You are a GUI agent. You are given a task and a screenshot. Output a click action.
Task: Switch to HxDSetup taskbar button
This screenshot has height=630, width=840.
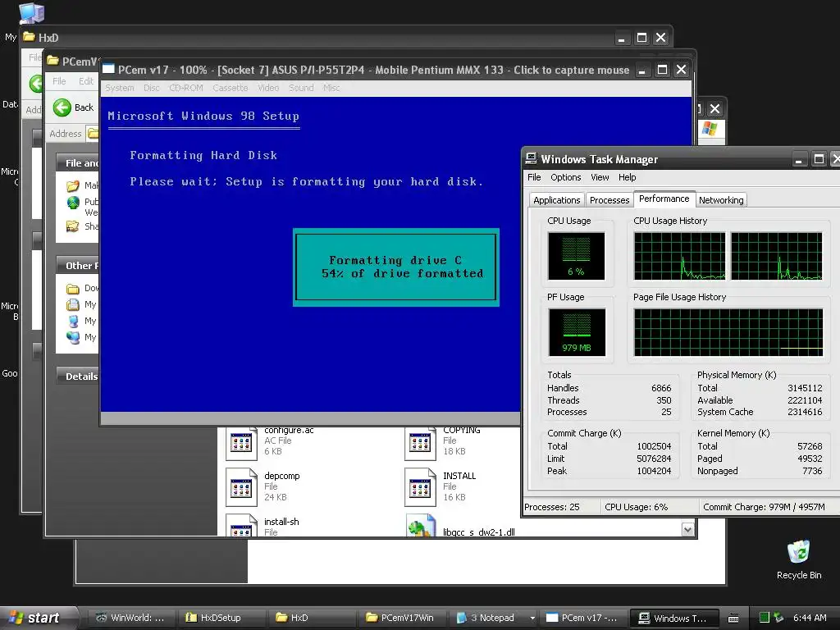point(221,618)
